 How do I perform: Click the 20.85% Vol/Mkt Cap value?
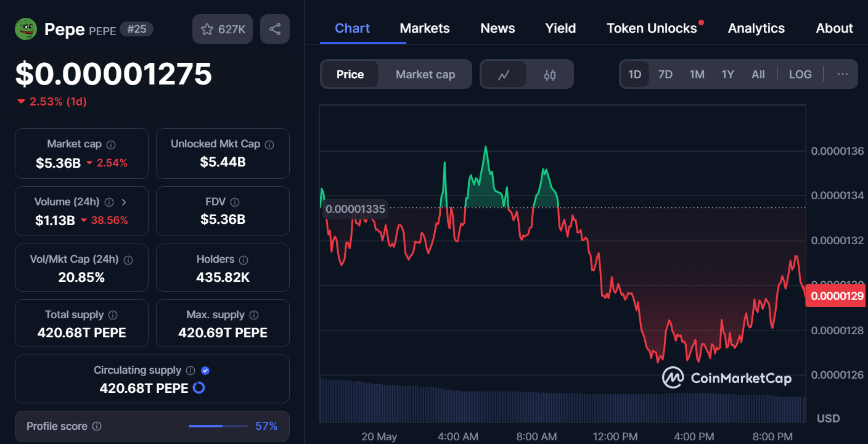81,277
